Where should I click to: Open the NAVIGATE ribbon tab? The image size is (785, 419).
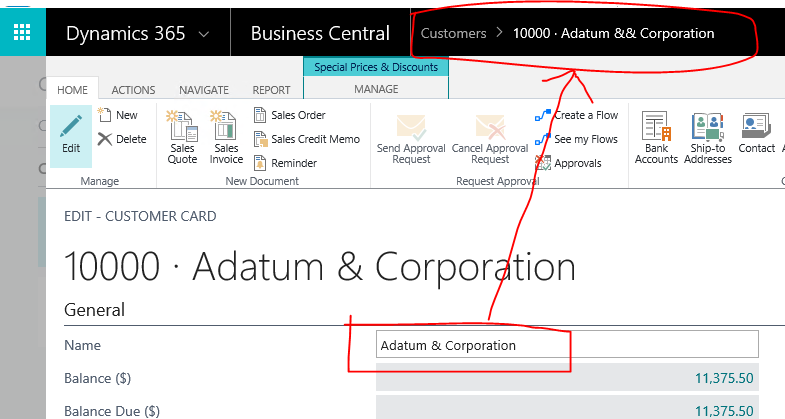(204, 90)
